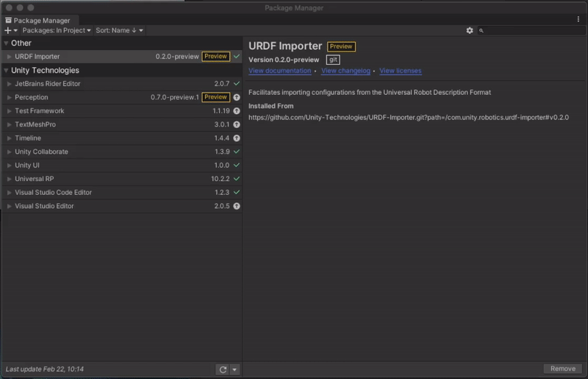This screenshot has height=379, width=588.
Task: Expand the Unity UI row arrow
Action: [9, 166]
